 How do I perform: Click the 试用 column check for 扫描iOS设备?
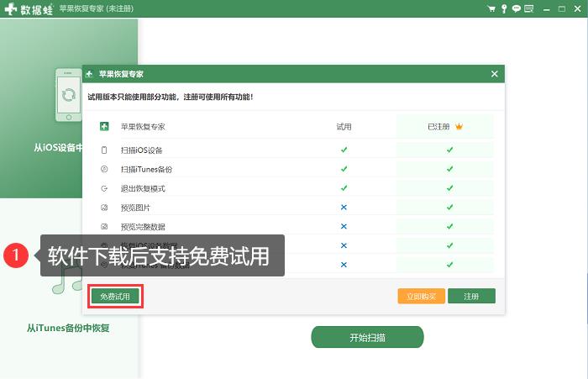pos(344,150)
